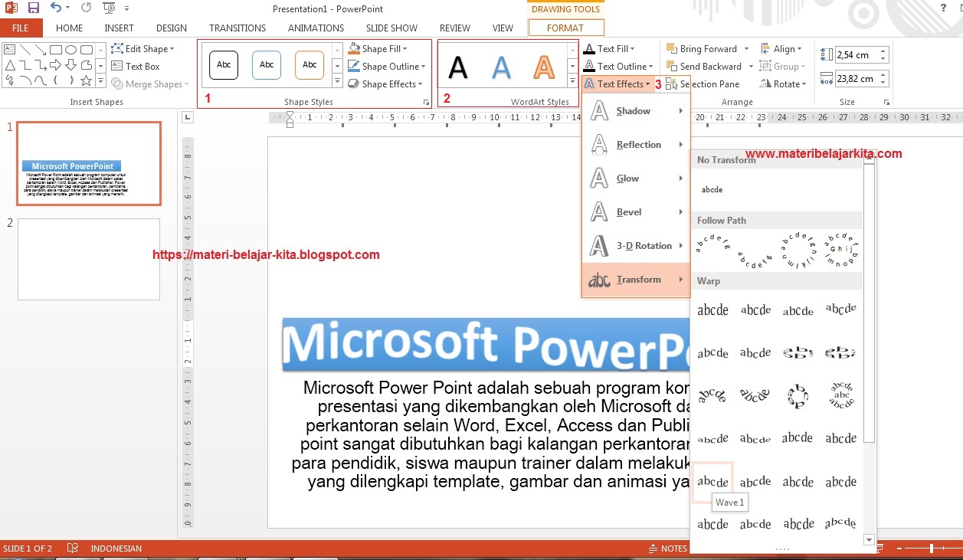Click the Rotate icon in Arrange group
This screenshot has width=963, height=560.
tap(783, 84)
